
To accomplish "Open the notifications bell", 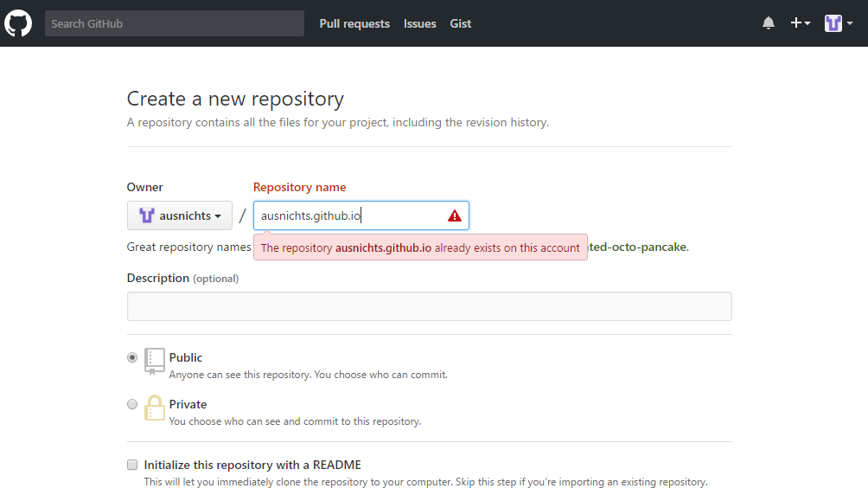I will (769, 23).
